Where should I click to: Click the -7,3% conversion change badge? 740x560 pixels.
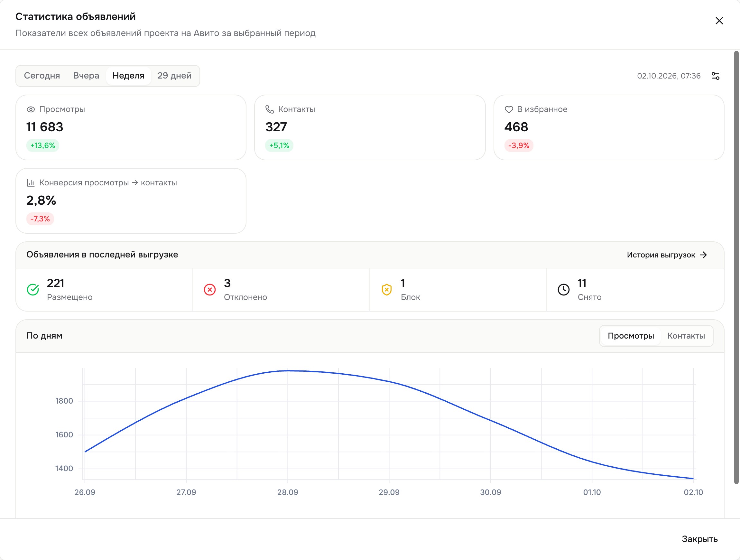tap(40, 219)
